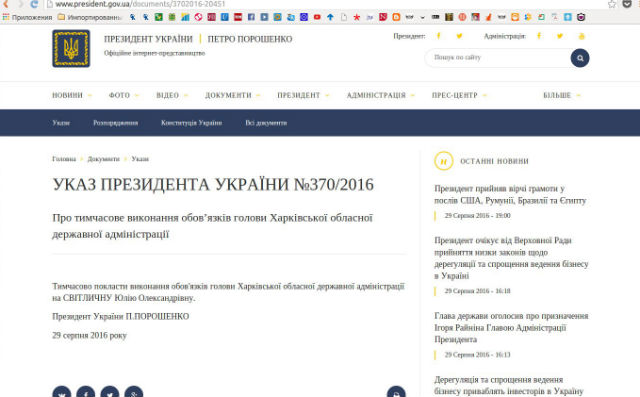Click timestamp 29 Серпня 2016 - 19:00
Image resolution: width=640 pixels, height=397 pixels.
click(x=478, y=215)
